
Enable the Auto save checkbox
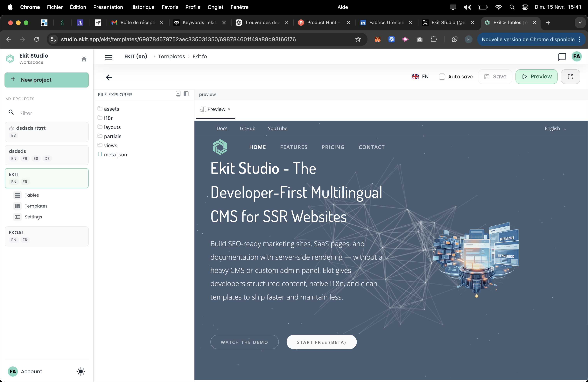click(x=442, y=77)
